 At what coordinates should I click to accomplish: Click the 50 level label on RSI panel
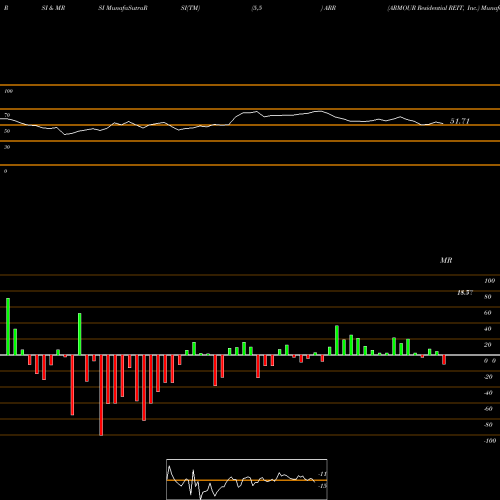(7, 131)
